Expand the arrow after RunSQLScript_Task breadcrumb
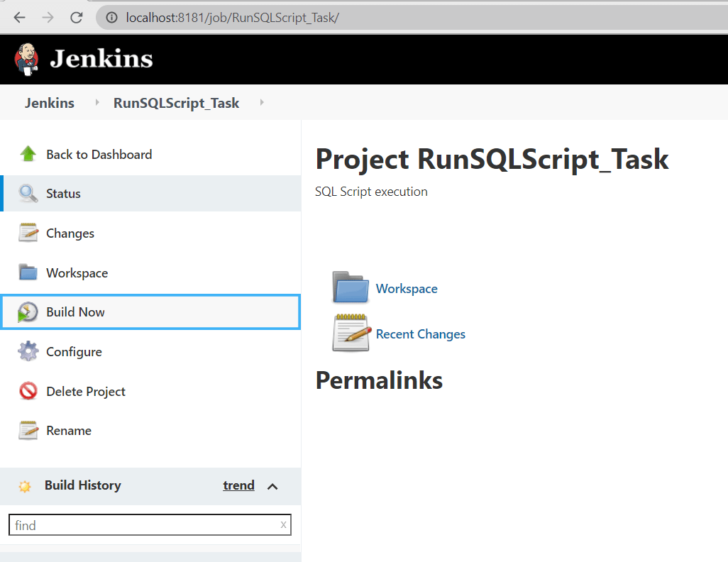Image resolution: width=728 pixels, height=562 pixels. (262, 102)
